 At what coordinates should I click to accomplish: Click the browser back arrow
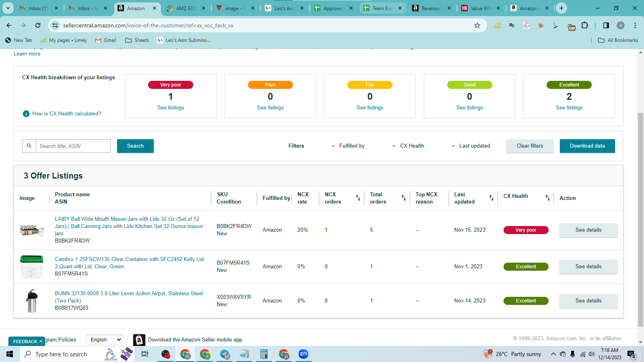[x=9, y=25]
